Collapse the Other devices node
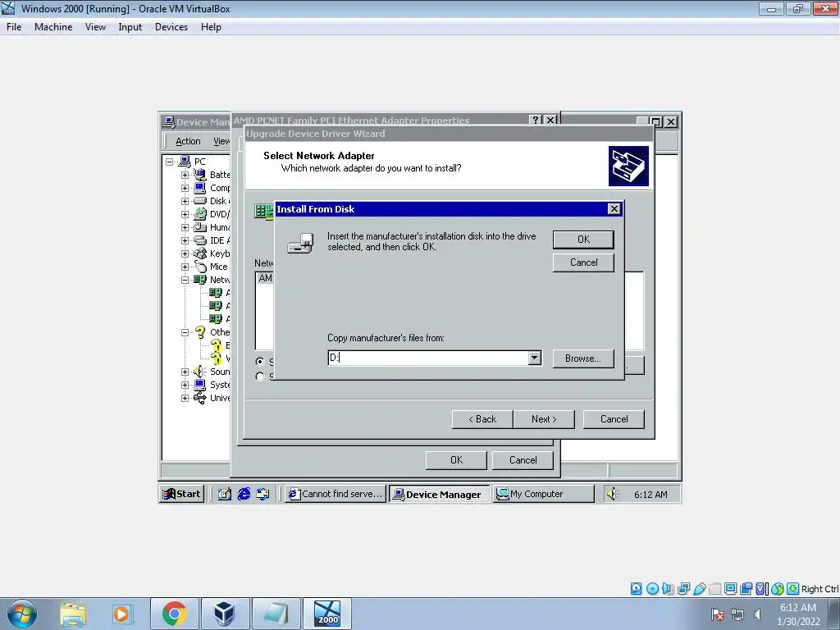 (185, 332)
